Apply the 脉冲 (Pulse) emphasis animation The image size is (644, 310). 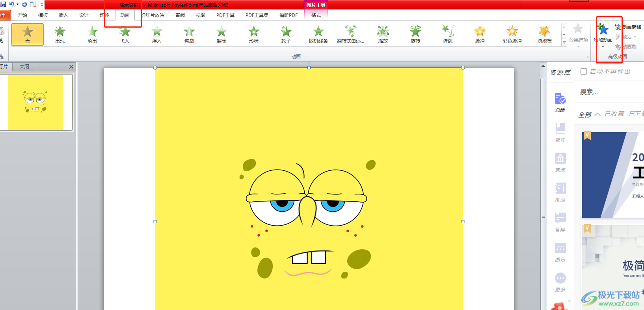coord(480,34)
